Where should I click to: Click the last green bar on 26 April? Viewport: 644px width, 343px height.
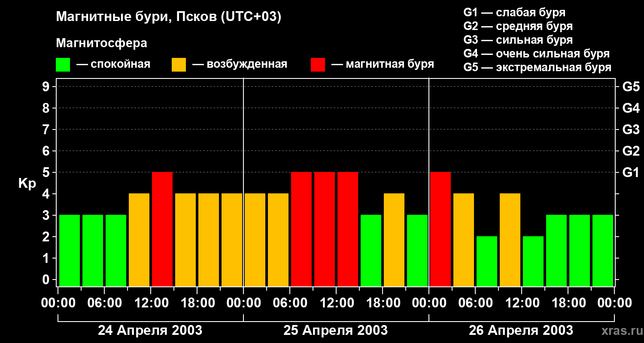603,250
